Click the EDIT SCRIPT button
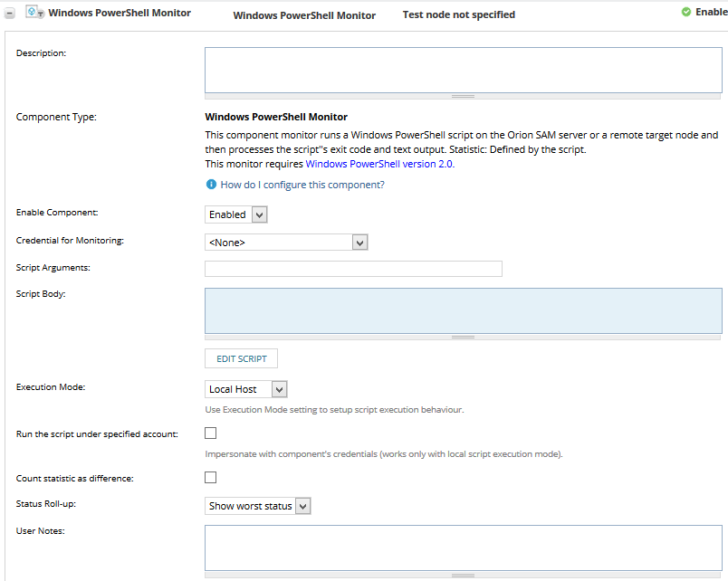The image size is (728, 581). [241, 358]
